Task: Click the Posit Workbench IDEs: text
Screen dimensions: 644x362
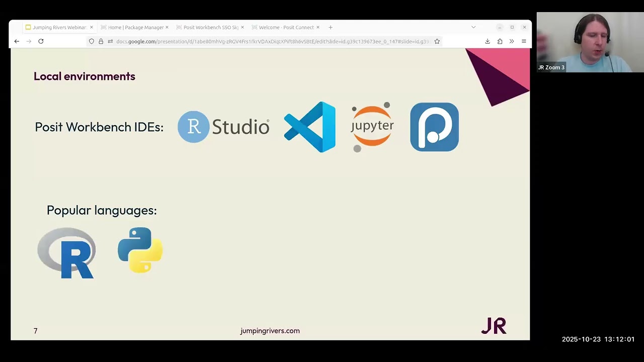Action: (x=99, y=127)
